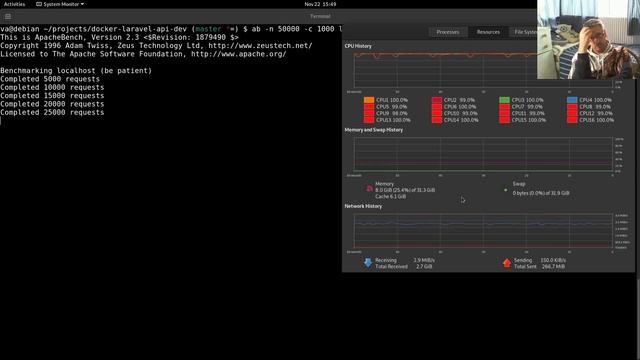Screen dimensions: 640x360
Task: Click the Receiving blue arrow icon
Action: coord(368,263)
